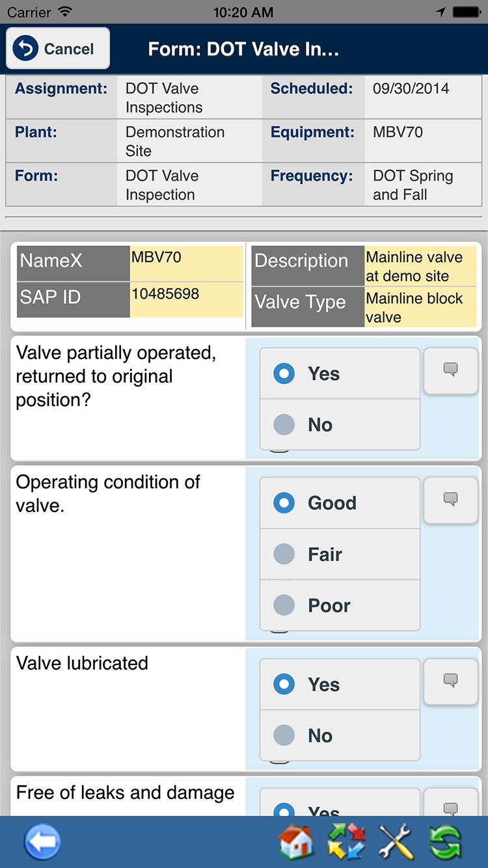Open the wrench and screwdriver tools icon
Screen dimensions: 488x868
tap(396, 842)
